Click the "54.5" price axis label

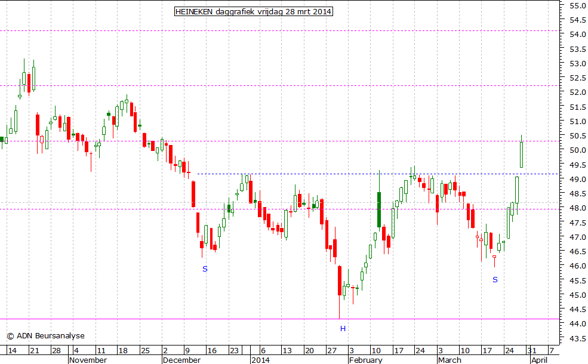pos(578,20)
